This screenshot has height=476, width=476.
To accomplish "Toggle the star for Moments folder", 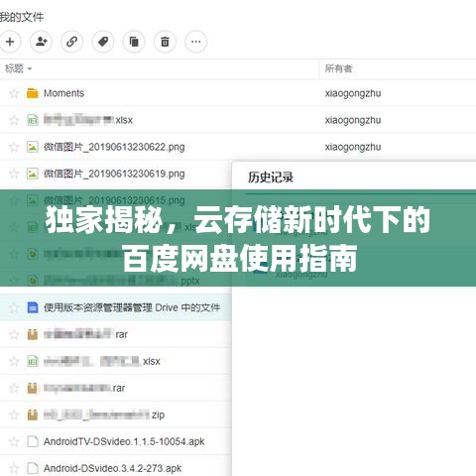I will tap(14, 93).
